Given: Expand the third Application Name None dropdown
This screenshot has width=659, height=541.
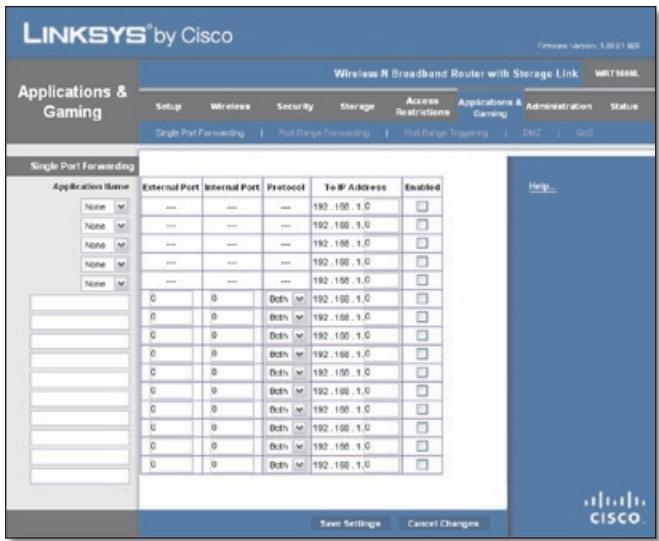Looking at the screenshot, I should pos(104,245).
